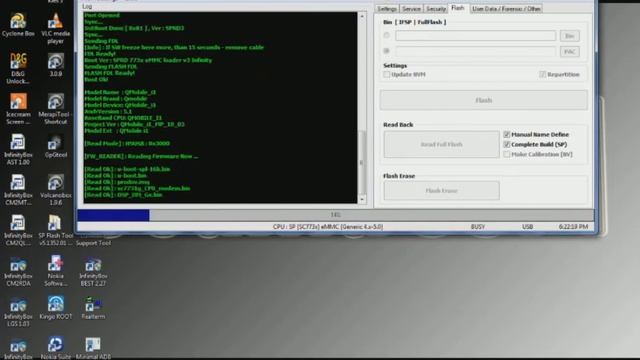Viewport: 640px width, 360px height.
Task: Launch Kingo ROOT desktop icon
Action: coord(56,307)
